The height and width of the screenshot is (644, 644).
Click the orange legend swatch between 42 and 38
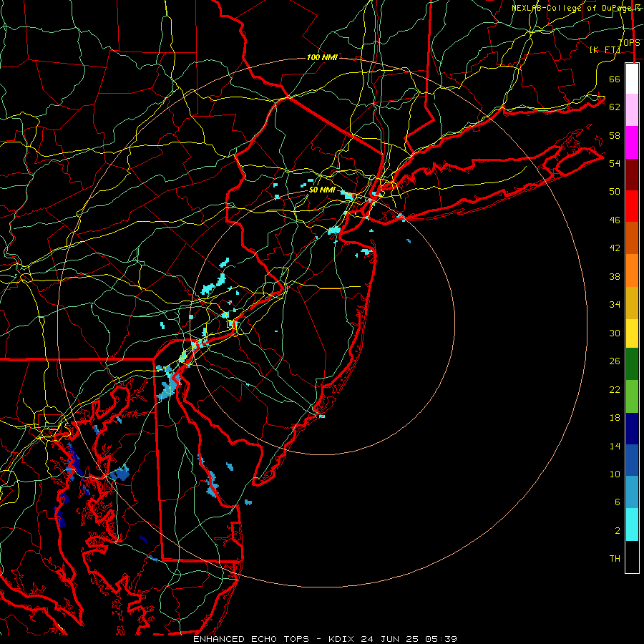[x=632, y=270]
